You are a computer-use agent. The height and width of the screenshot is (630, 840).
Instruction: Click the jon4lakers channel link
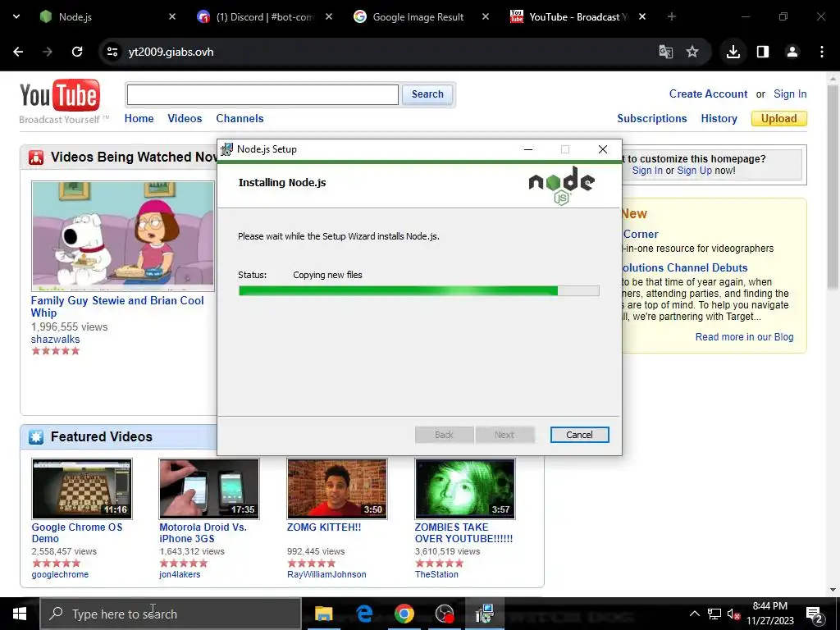[180, 574]
